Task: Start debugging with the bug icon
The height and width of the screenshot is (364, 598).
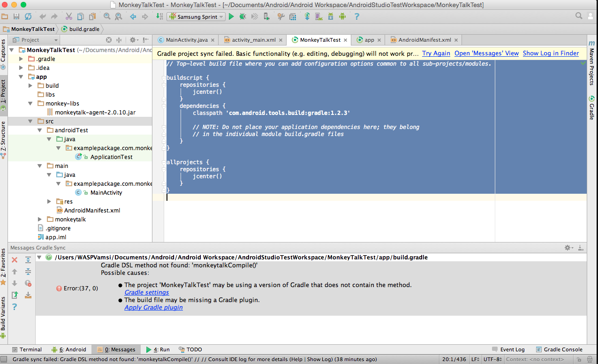Action: click(242, 16)
